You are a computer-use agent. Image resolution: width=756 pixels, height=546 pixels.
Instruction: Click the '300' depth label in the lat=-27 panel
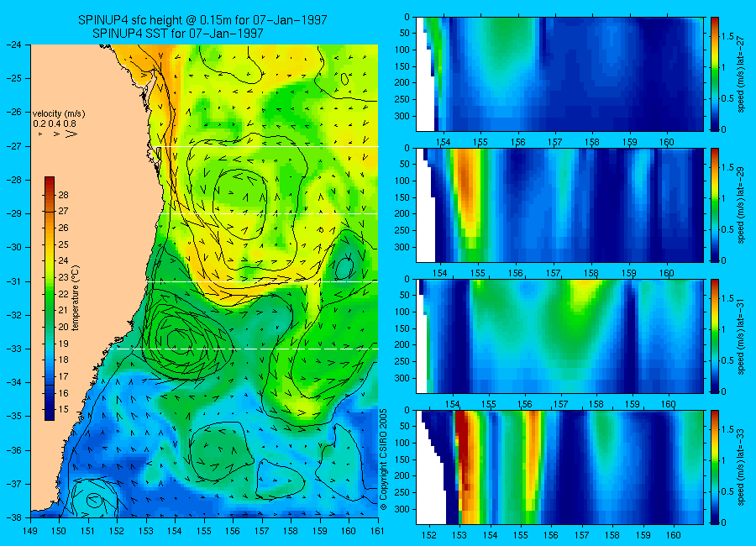[x=402, y=116]
